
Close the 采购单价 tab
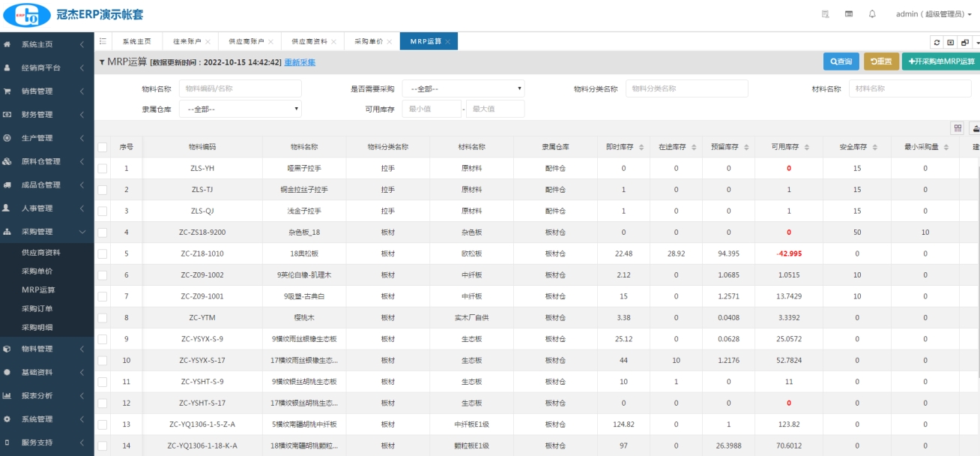[388, 42]
